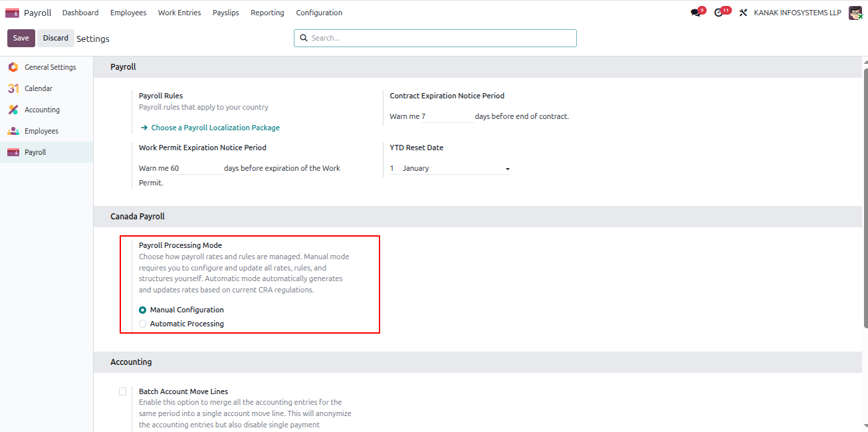The width and height of the screenshot is (868, 432).
Task: Click the General Settings sidebar icon
Action: click(x=13, y=67)
